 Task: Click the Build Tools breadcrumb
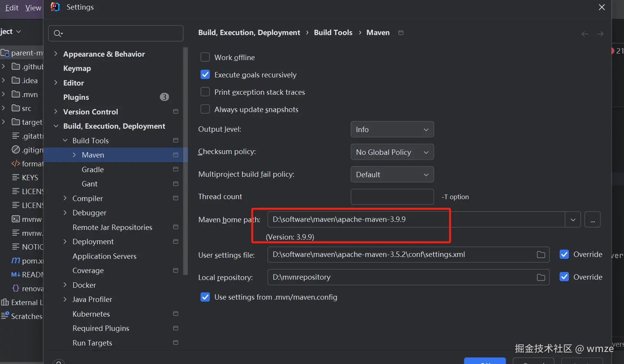(333, 33)
